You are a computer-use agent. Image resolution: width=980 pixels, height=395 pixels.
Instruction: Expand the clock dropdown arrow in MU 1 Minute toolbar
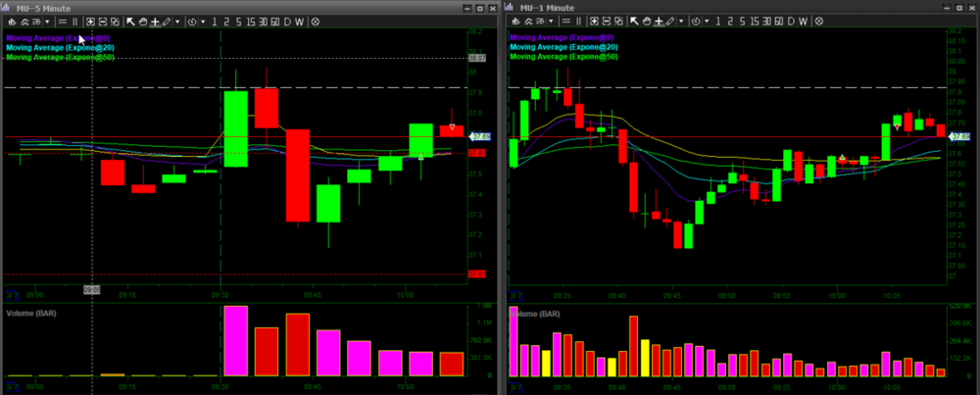tap(707, 22)
